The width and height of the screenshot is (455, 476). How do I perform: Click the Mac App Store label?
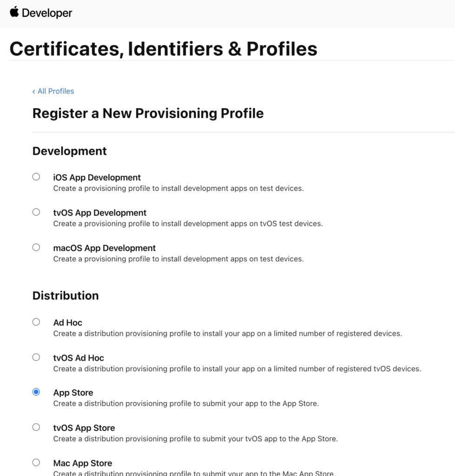pyautogui.click(x=83, y=463)
